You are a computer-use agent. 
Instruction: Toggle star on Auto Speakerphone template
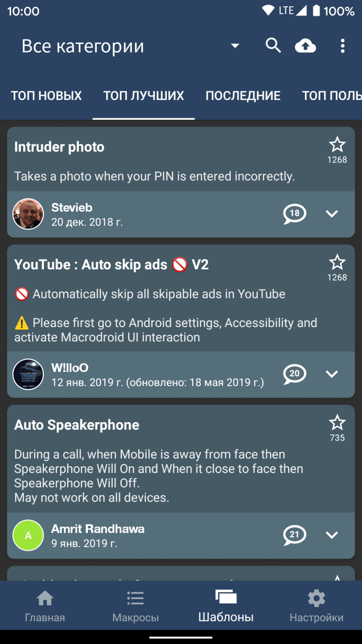(x=337, y=423)
